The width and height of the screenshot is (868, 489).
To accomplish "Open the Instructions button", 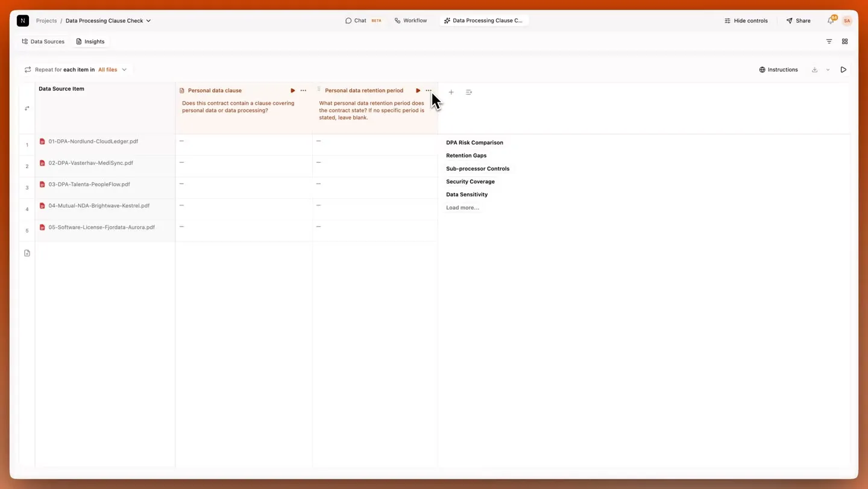I will (x=778, y=70).
